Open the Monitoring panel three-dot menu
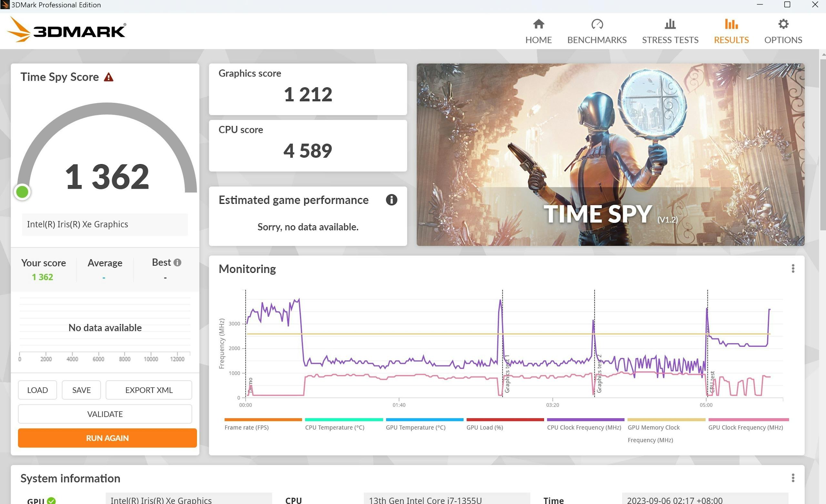 (793, 268)
